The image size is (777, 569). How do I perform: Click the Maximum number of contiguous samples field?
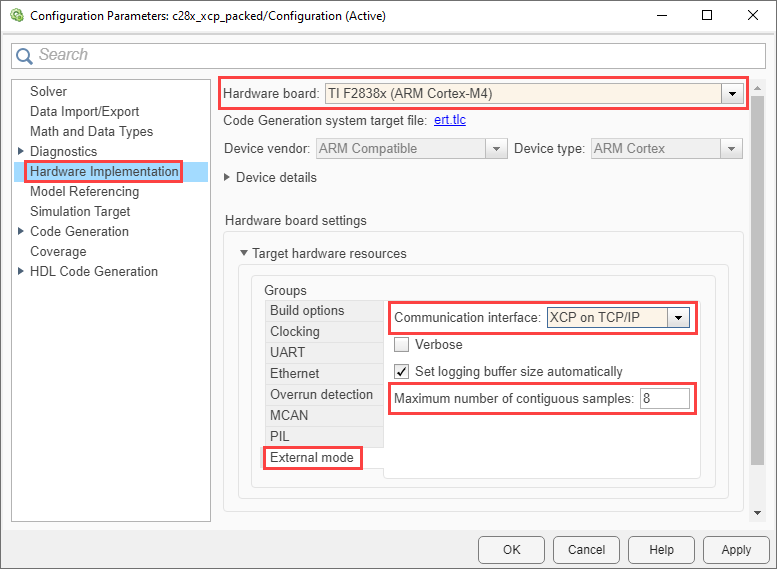pyautogui.click(x=664, y=399)
